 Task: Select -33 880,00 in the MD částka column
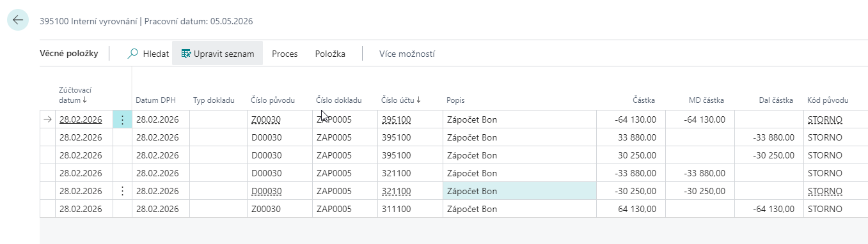[704, 173]
